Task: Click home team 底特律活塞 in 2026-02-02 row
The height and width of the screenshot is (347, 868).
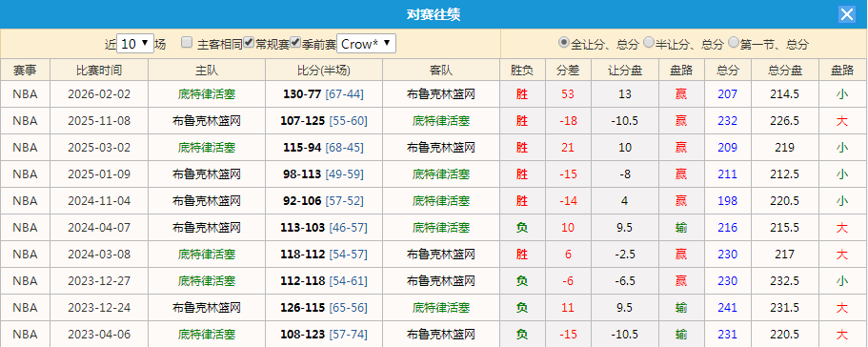Action: click(207, 94)
